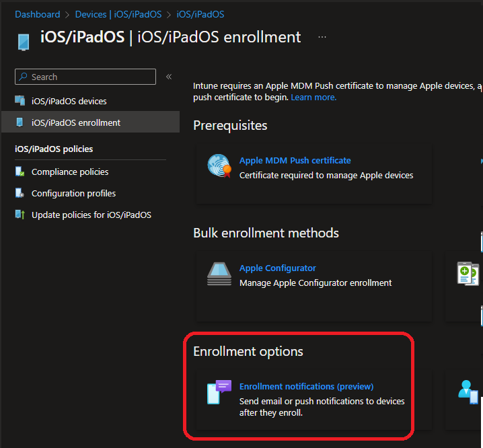Click 'Certificate required to manage Apple devices' text
483x448 pixels.
point(326,176)
